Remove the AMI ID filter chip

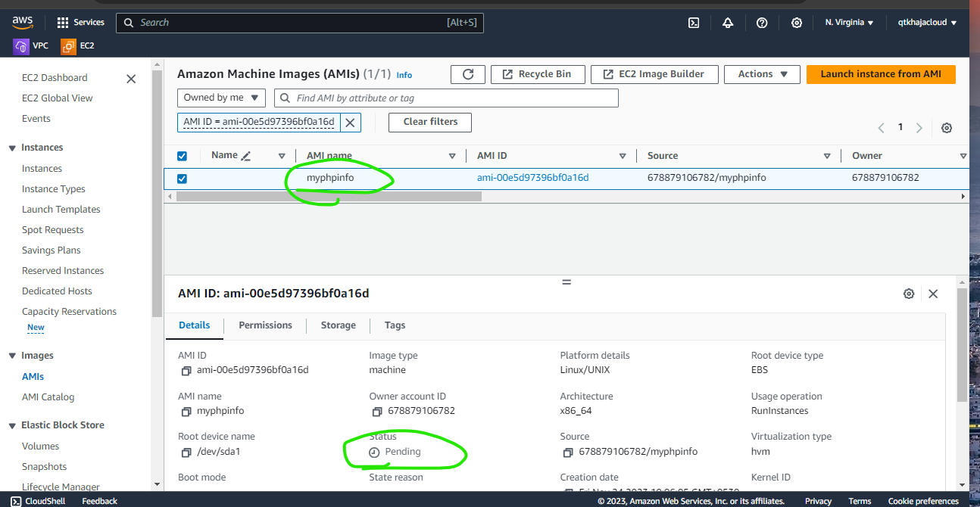[350, 123]
